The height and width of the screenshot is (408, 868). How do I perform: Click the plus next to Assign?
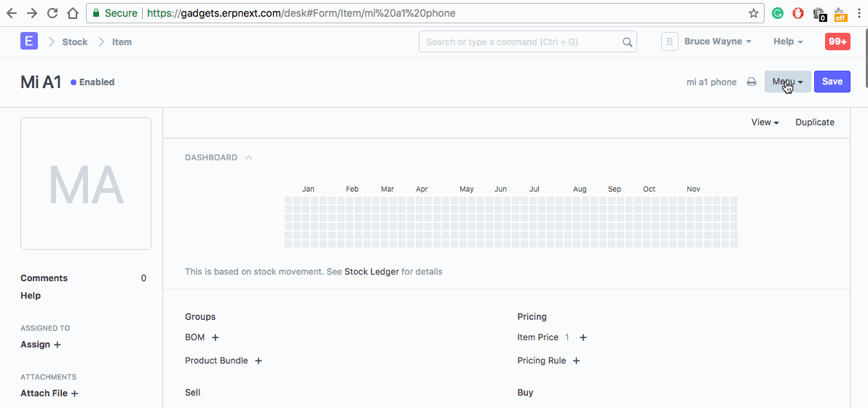(57, 345)
